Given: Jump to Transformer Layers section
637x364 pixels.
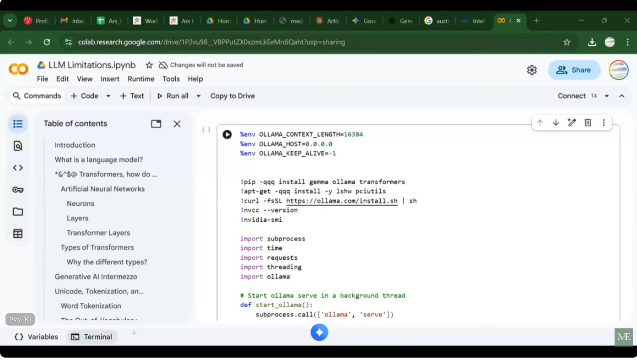Looking at the screenshot, I should [x=98, y=233].
